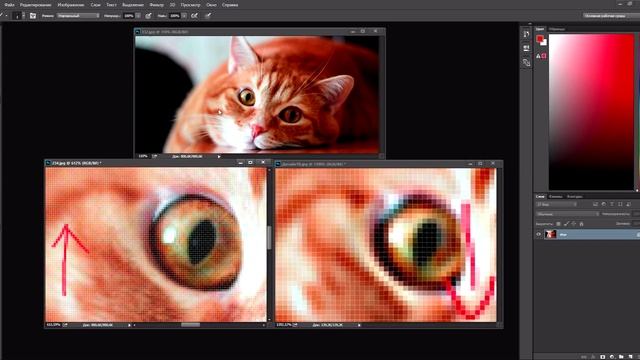The image size is (640, 360).
Task: Click the opacity value field in options bar
Action: coord(129,16)
